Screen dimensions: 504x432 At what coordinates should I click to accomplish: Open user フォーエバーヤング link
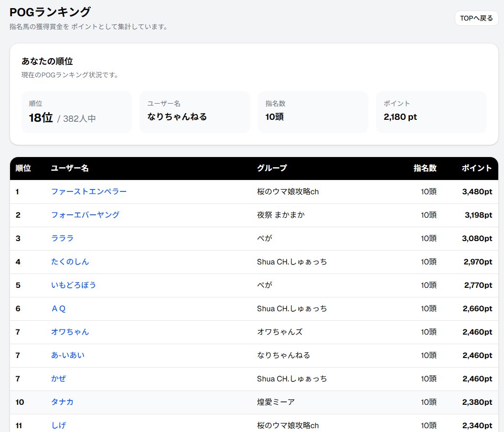[85, 215]
